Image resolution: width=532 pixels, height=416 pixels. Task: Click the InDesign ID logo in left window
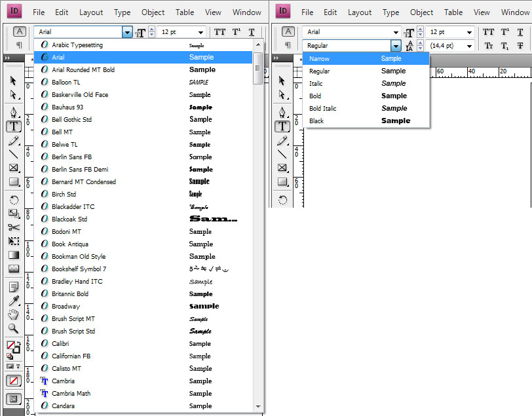coord(14,11)
